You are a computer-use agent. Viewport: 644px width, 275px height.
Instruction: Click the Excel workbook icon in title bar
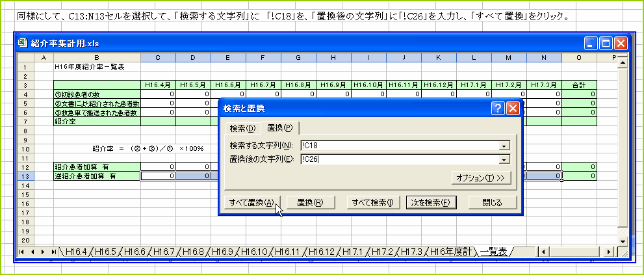(x=23, y=43)
